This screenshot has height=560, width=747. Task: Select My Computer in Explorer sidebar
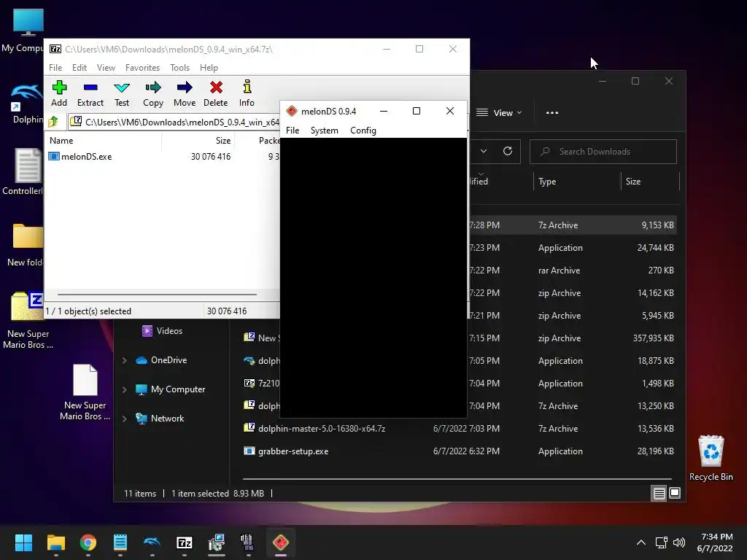(170, 389)
